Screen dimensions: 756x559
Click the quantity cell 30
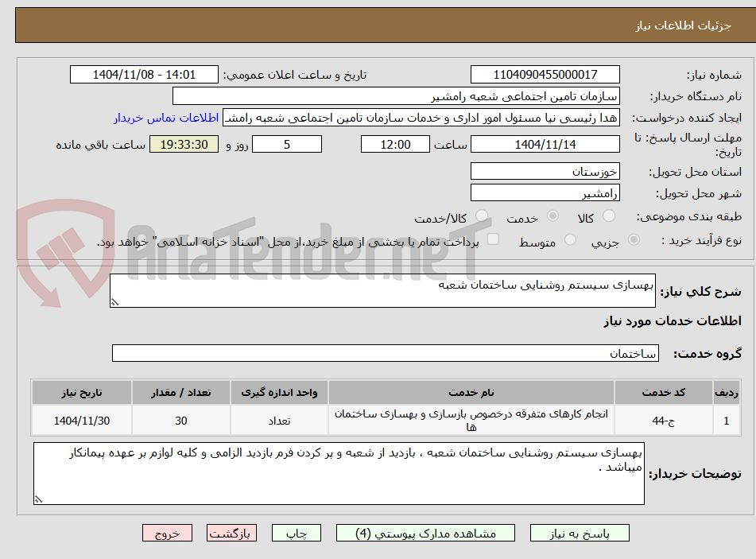180,421
